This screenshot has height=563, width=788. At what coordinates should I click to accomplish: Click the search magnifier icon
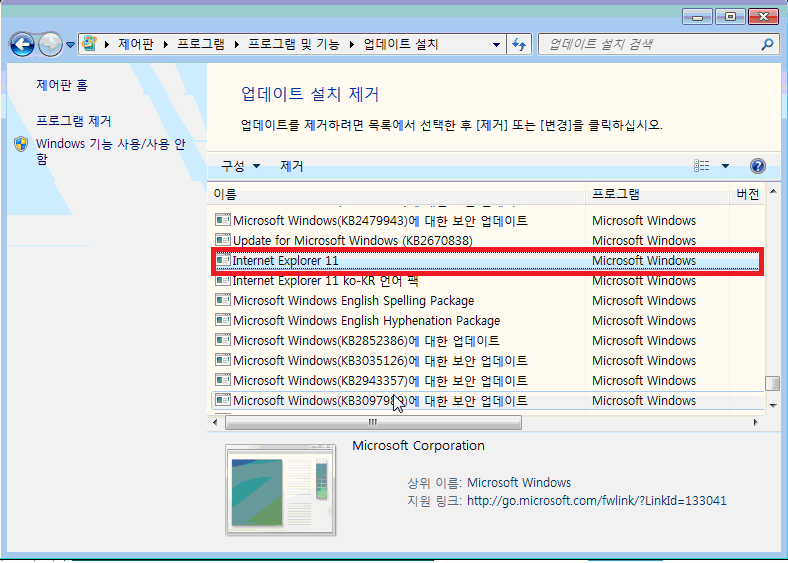[x=767, y=44]
